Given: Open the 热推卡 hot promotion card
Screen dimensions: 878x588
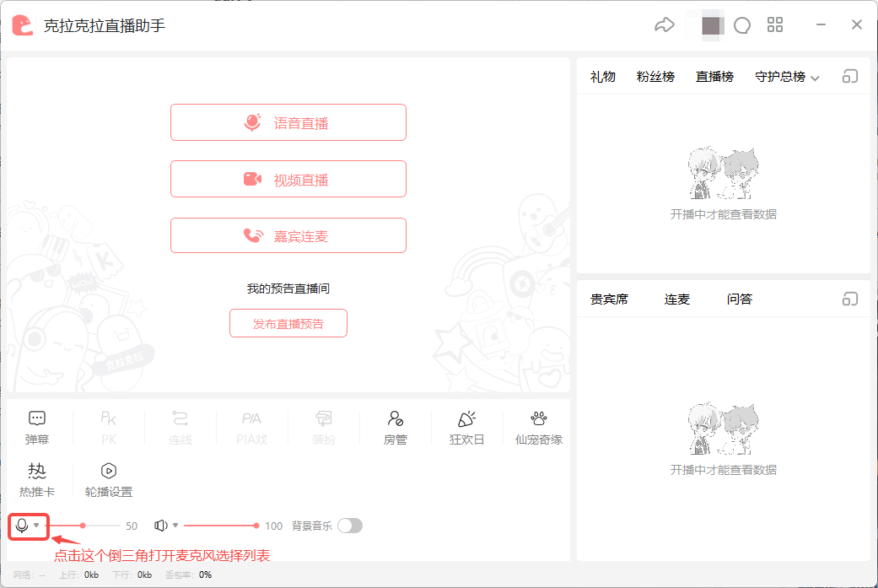Looking at the screenshot, I should click(37, 480).
